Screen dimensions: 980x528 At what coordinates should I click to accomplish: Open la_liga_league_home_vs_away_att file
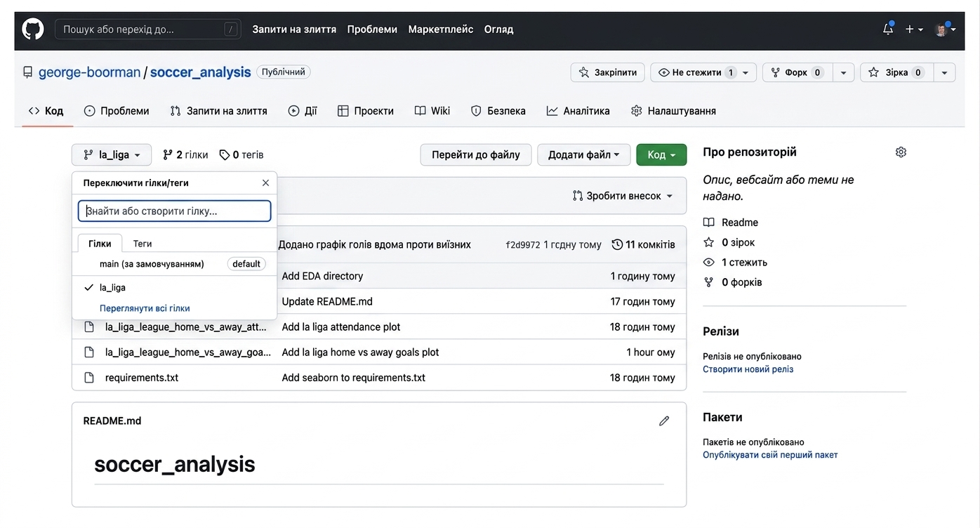tap(186, 326)
